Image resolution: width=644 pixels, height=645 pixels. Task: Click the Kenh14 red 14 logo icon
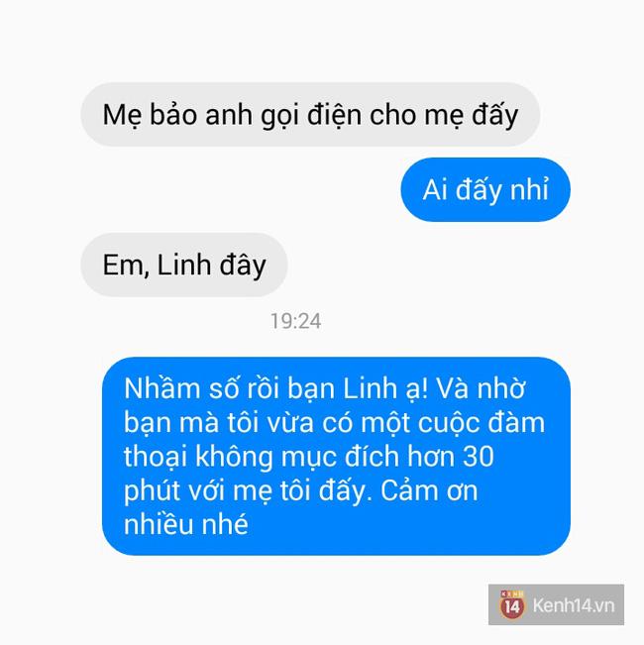point(512,603)
